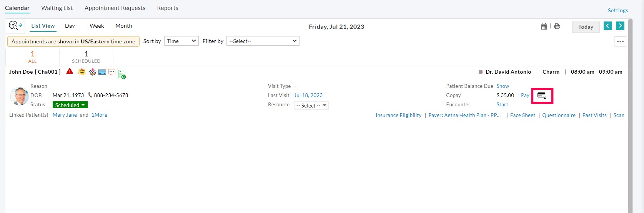Click the red alert warning icon

click(70, 71)
